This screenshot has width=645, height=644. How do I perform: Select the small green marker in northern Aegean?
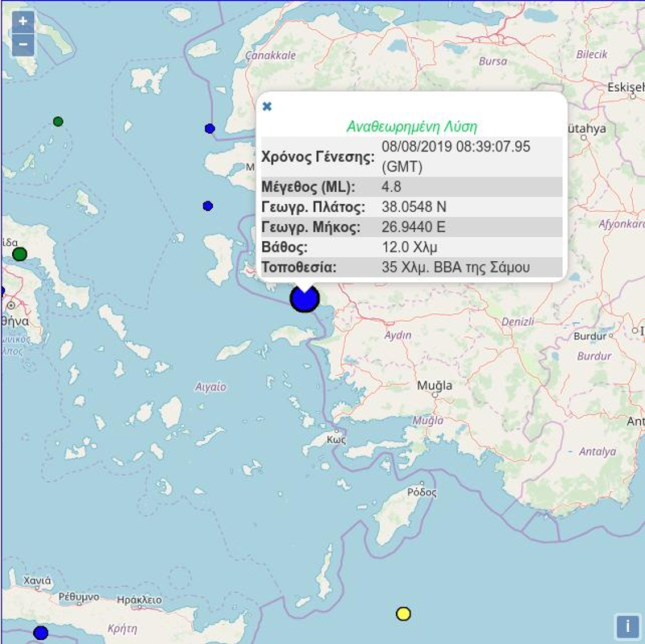coord(58,122)
